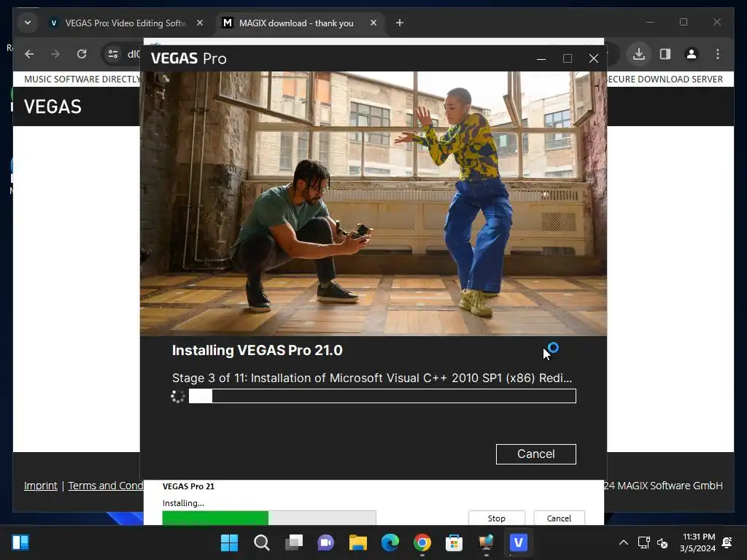This screenshot has width=747, height=560.
Task: Maximize the VEGAS Pro installer window
Action: 568,58
